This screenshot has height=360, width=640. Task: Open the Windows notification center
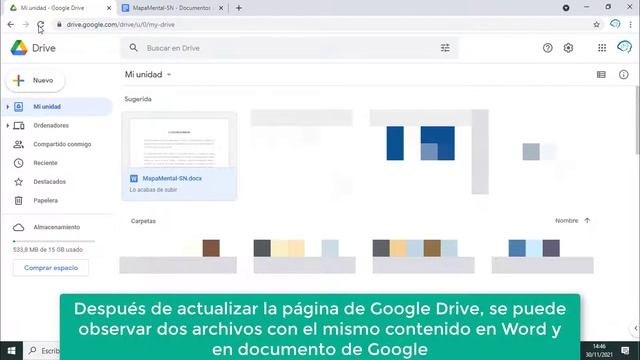pos(625,351)
